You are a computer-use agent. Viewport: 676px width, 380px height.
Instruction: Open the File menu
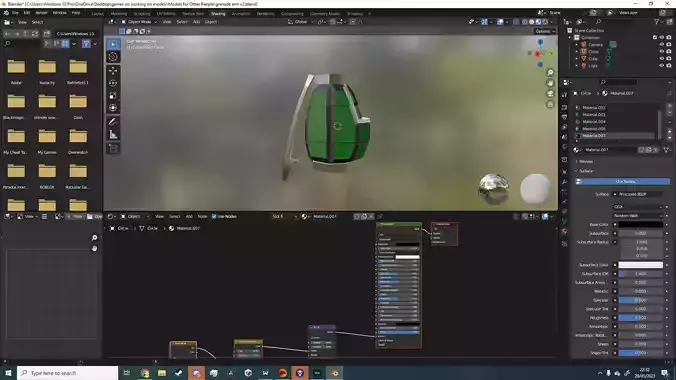(15, 13)
